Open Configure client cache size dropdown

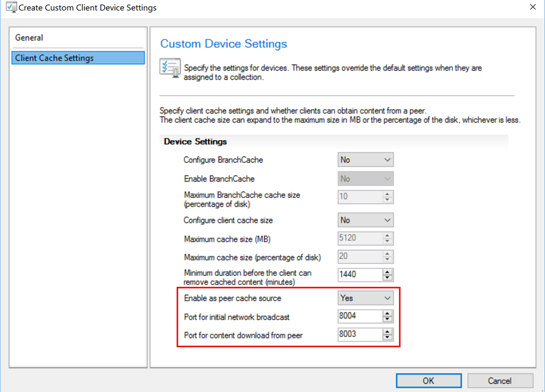coord(365,220)
